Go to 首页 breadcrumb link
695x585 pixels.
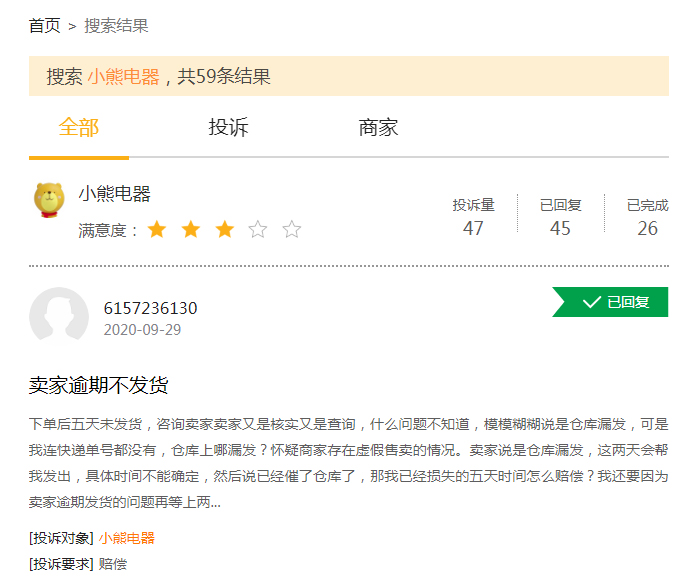(x=44, y=26)
